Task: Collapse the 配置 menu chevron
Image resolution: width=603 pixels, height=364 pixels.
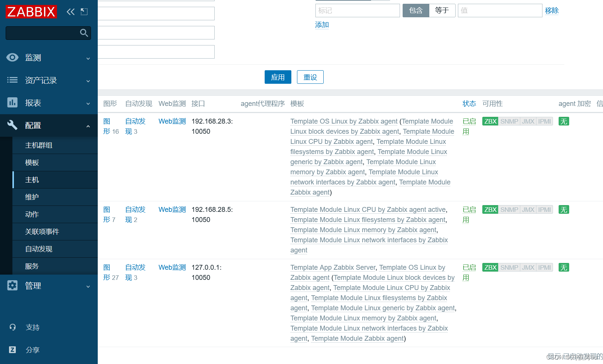Action: pyautogui.click(x=88, y=126)
